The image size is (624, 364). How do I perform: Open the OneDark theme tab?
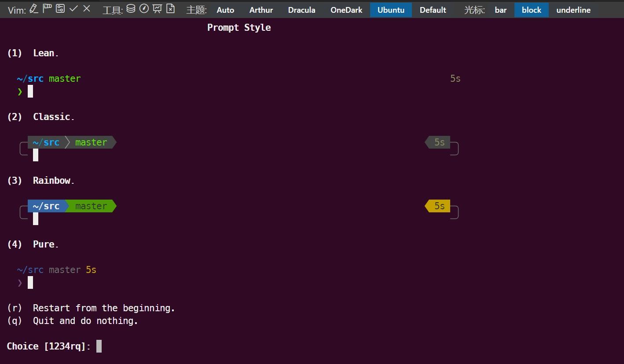pos(346,10)
